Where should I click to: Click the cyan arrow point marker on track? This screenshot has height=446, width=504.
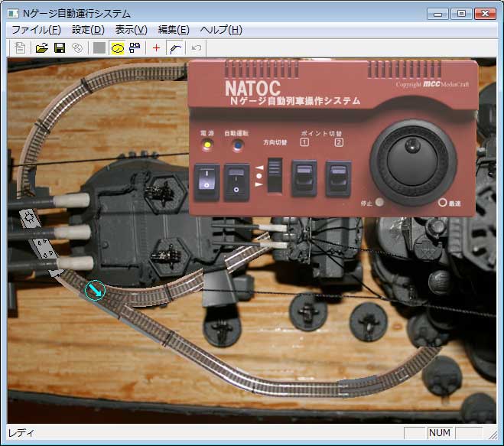coord(95,291)
